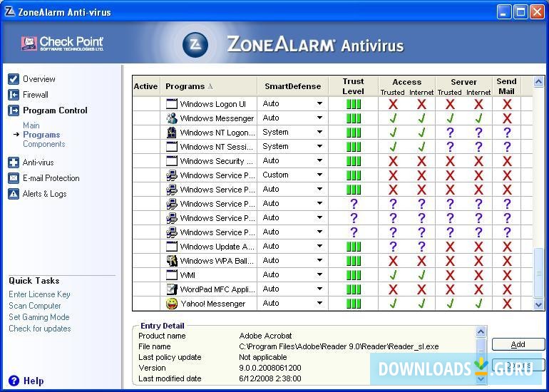
Task: Click Entry Detail scrollbar up arrow
Action: [481, 331]
